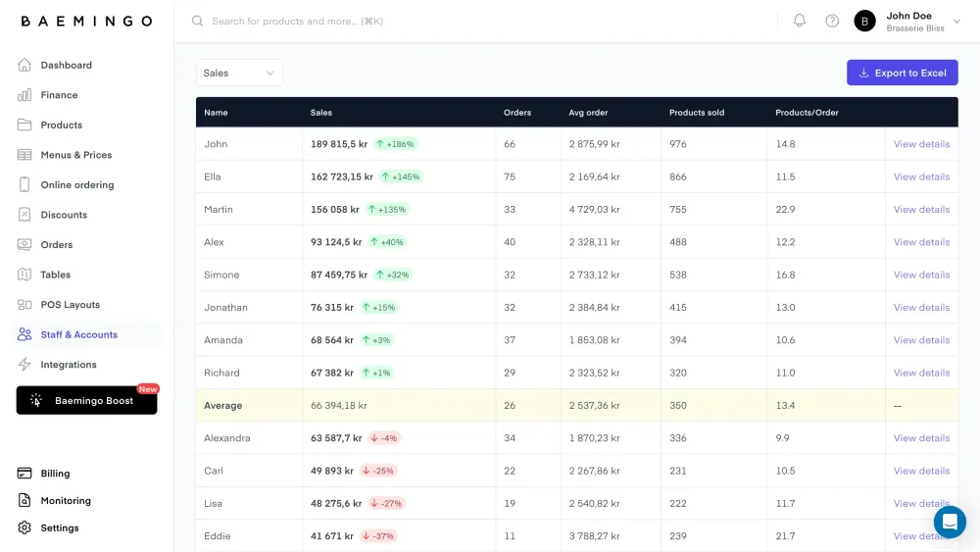Open the Products menu item
The image size is (980, 552).
(61, 125)
